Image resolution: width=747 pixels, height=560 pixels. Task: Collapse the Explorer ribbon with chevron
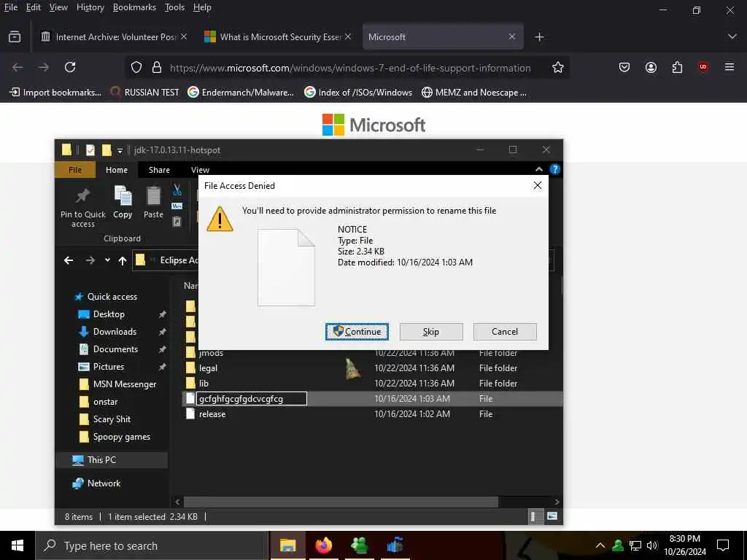coord(539,169)
